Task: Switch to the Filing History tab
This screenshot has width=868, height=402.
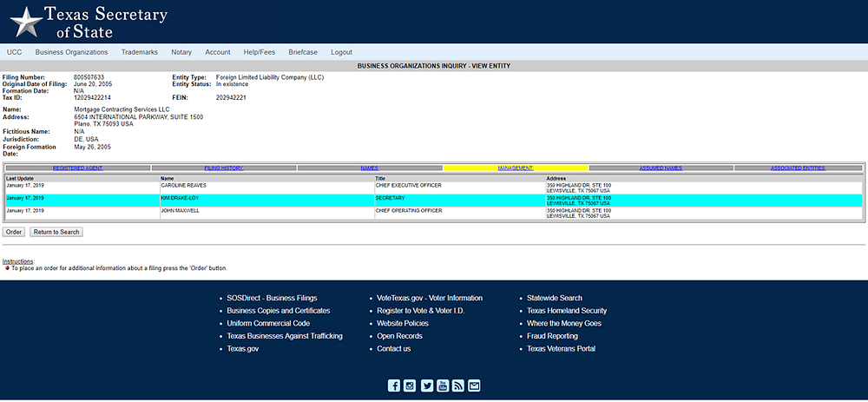Action: 224,168
